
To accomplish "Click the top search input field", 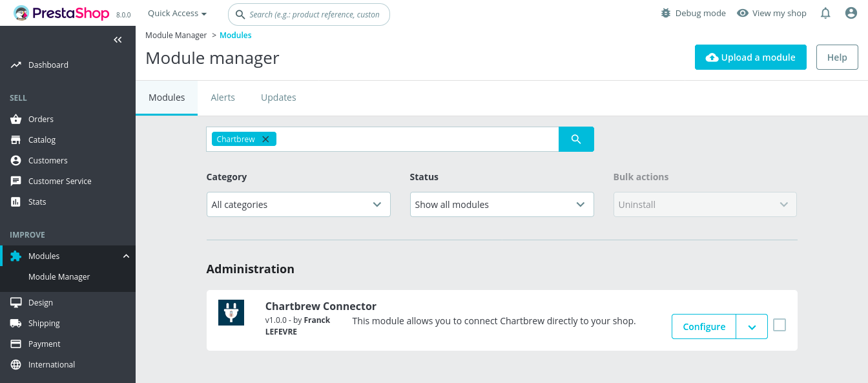I will (314, 14).
